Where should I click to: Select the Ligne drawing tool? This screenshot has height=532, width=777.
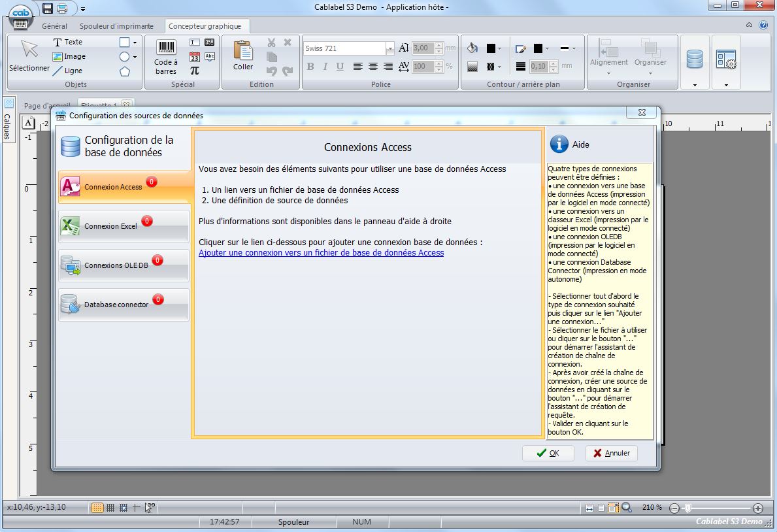(x=67, y=71)
